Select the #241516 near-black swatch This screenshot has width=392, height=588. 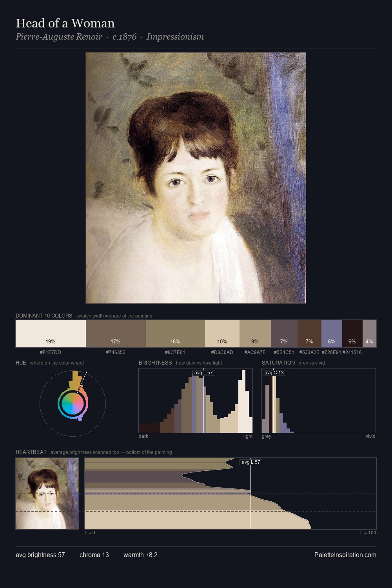pyautogui.click(x=352, y=334)
